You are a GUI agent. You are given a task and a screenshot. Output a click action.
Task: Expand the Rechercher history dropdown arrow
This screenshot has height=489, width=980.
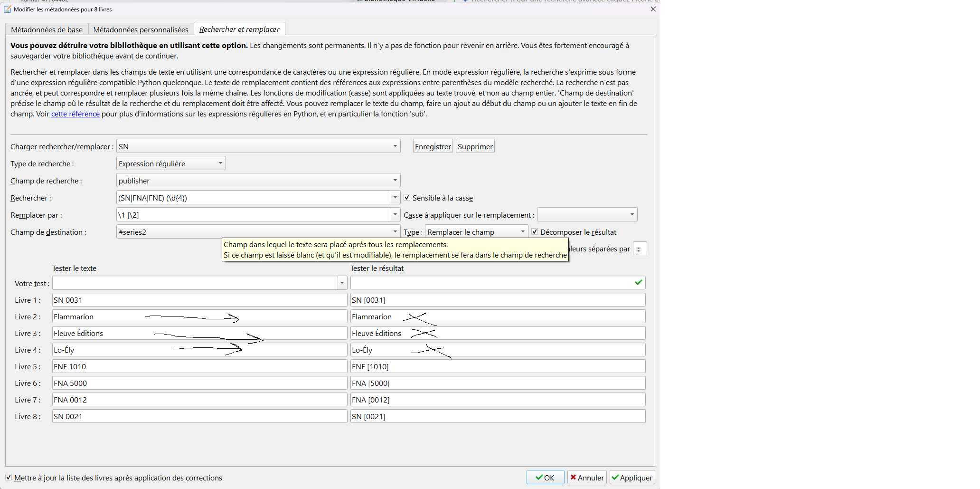[396, 198]
